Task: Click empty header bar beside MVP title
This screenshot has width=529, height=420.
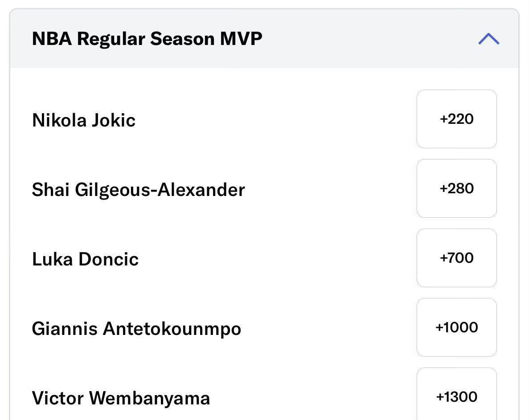Action: [368, 38]
